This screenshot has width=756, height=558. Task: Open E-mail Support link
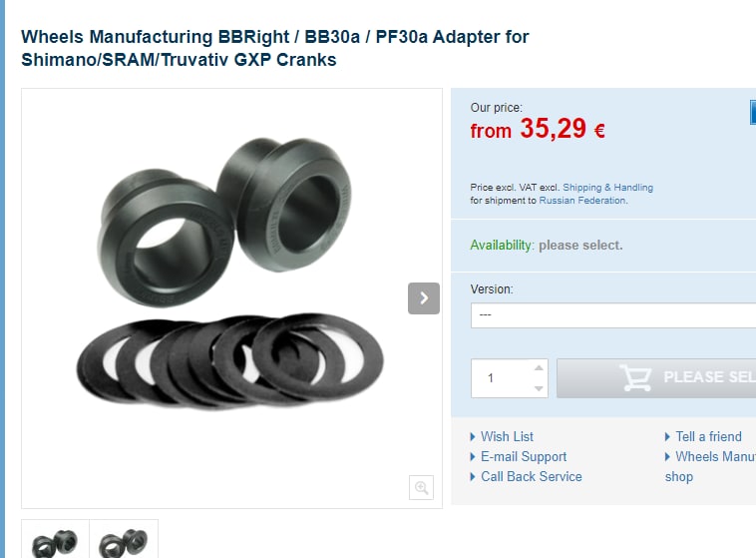pos(524,456)
